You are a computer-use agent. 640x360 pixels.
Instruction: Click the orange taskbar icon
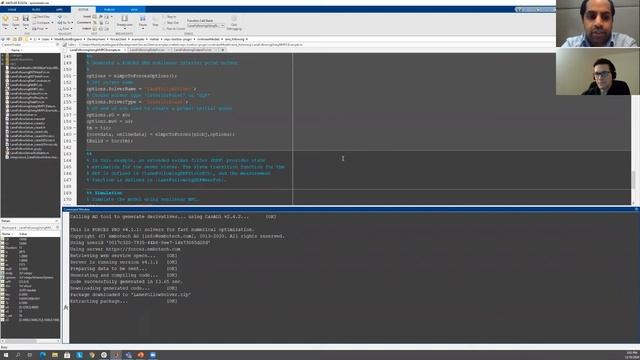[140, 355]
